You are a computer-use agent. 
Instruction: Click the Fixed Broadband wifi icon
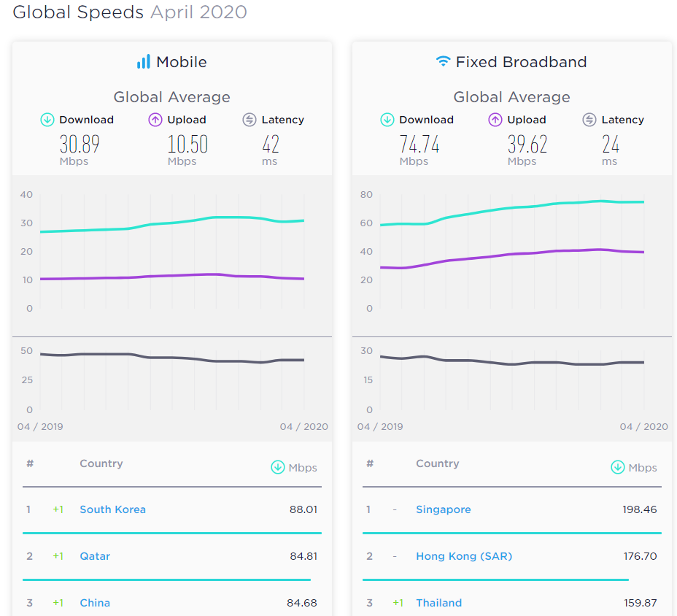(443, 62)
